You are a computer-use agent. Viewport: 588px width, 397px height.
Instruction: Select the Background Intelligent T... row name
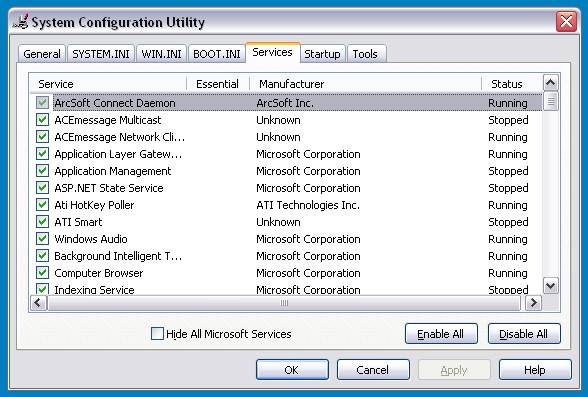click(118, 256)
